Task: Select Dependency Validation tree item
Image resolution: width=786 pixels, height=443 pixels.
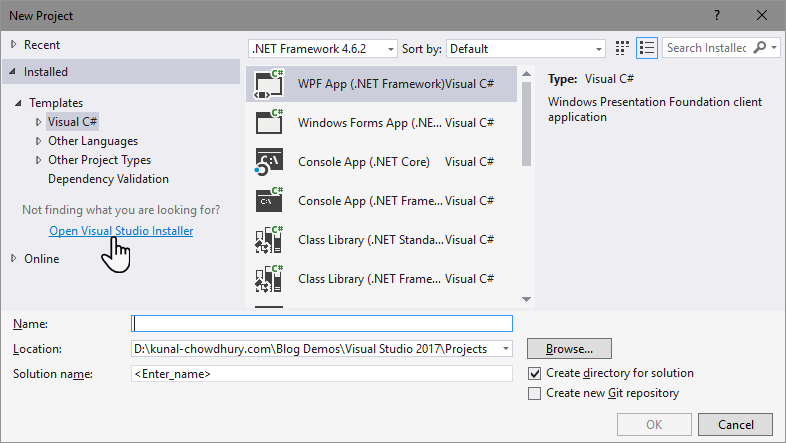Action: point(108,179)
